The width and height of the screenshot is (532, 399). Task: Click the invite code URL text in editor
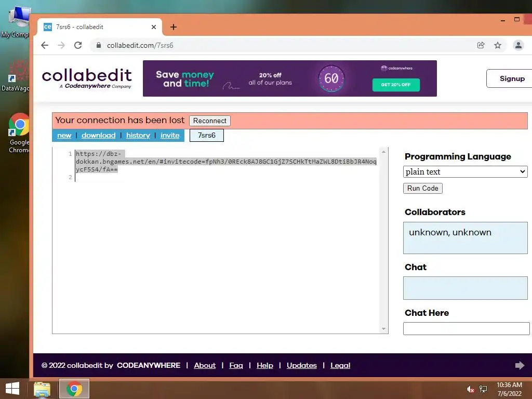226,162
